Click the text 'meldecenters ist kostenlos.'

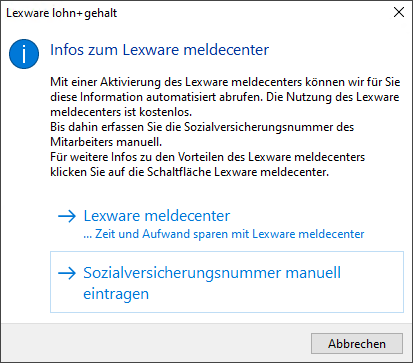(121, 112)
